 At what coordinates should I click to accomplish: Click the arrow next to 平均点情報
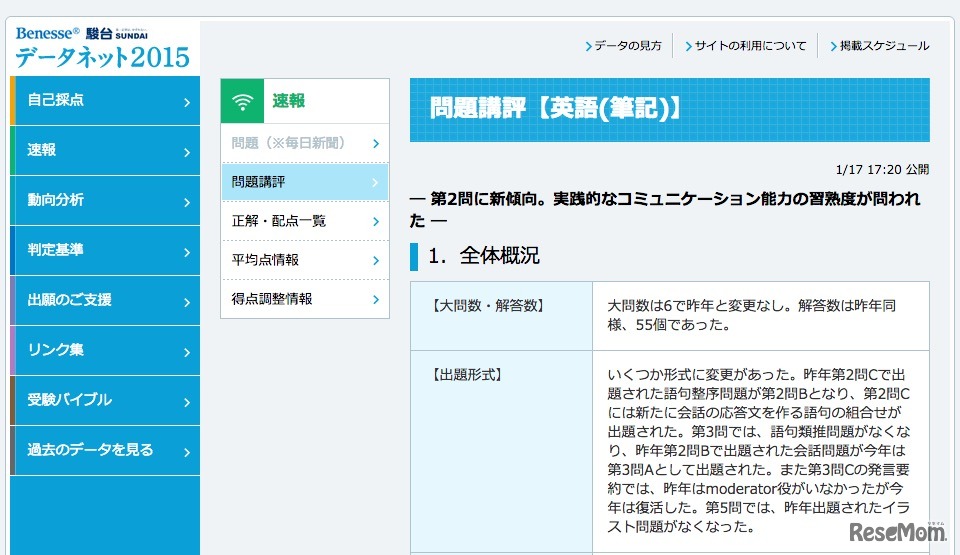click(x=376, y=260)
